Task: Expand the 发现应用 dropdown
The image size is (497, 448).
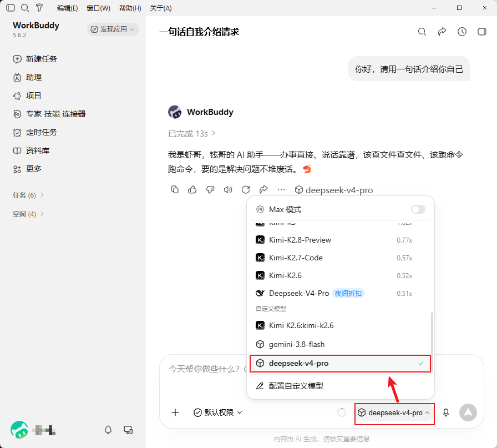Action: coord(113,29)
